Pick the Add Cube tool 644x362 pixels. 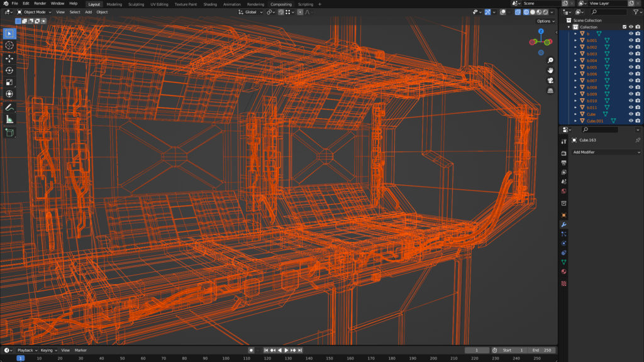(9, 133)
